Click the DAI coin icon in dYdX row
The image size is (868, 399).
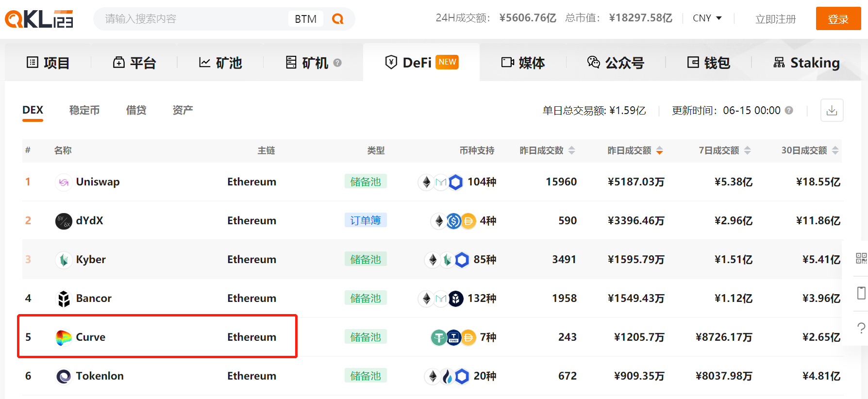tap(468, 221)
